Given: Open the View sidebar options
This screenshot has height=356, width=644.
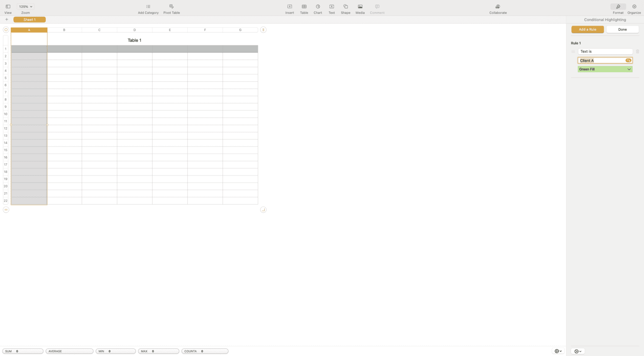Looking at the screenshot, I should point(8,7).
